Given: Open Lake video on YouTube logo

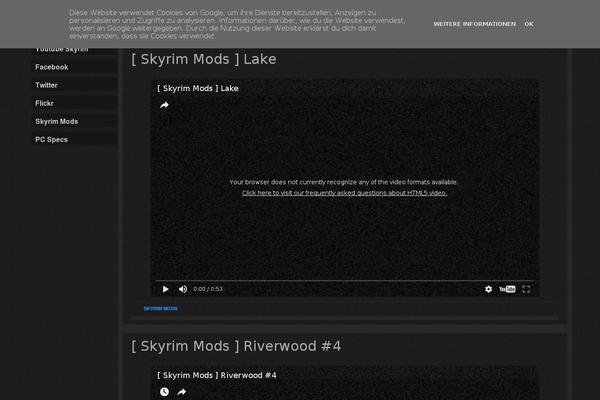Looking at the screenshot, I should (507, 289).
